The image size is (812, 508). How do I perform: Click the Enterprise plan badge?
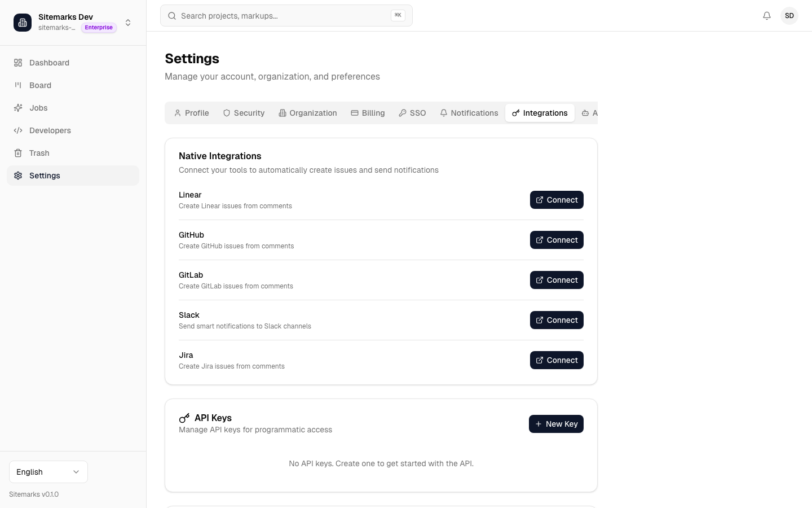point(99,27)
